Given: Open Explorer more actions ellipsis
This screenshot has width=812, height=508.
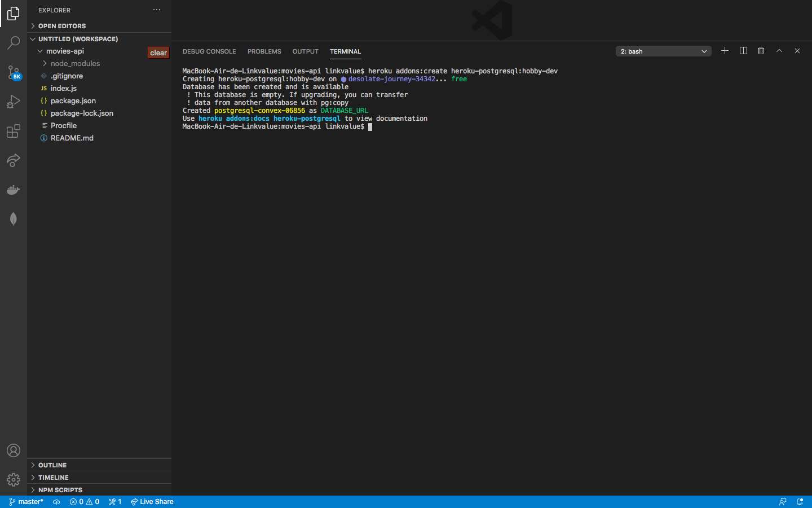Looking at the screenshot, I should [157, 10].
